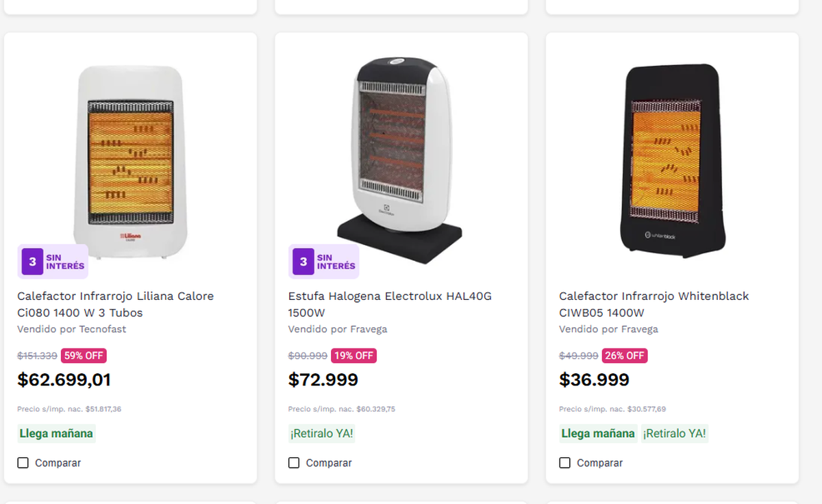Click the 19% OFF discount badge
Image resolution: width=822 pixels, height=504 pixels.
353,355
